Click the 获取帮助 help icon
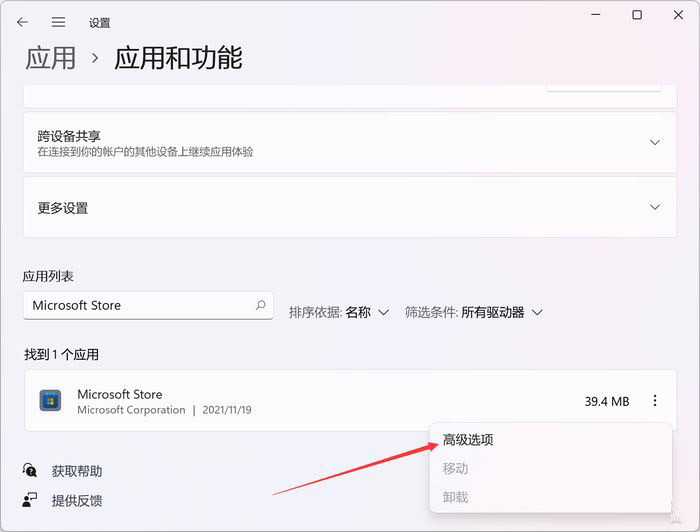The image size is (700, 532). pos(29,470)
